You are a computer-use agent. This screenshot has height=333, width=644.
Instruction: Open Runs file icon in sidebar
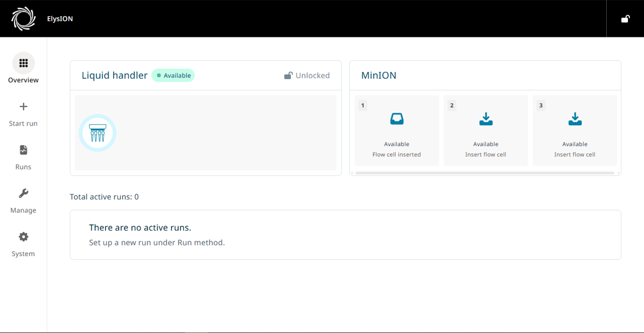pyautogui.click(x=23, y=150)
